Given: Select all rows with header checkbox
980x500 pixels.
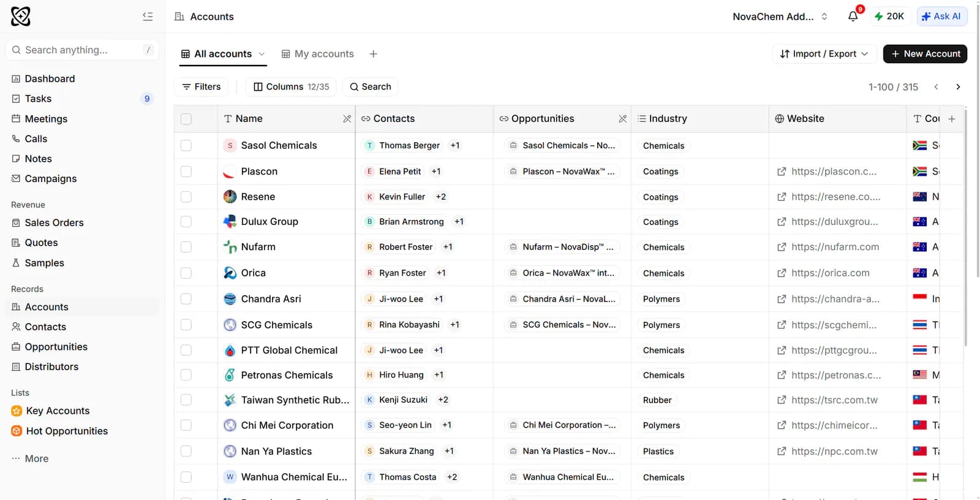Looking at the screenshot, I should tap(186, 119).
